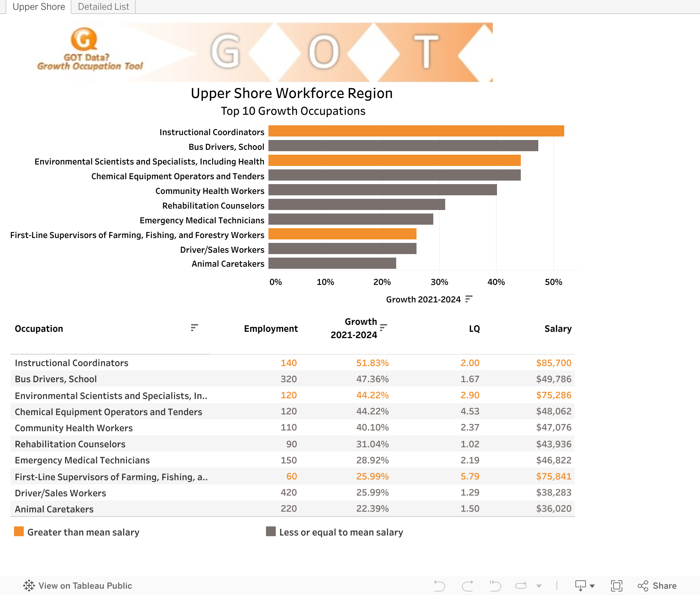Image resolution: width=700 pixels, height=595 pixels.
Task: Click the refresh/replay data icon
Action: [521, 586]
